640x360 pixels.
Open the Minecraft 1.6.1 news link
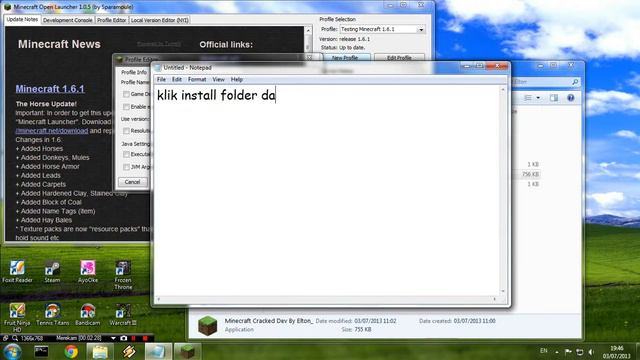[50, 89]
